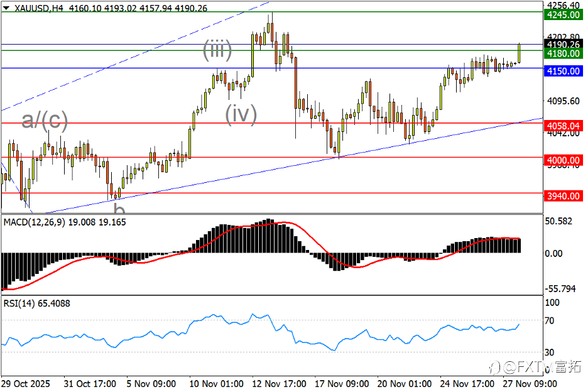Click the 27 Nov 09:00 time label
Viewport: 588px width, 392px height.
pyautogui.click(x=530, y=384)
